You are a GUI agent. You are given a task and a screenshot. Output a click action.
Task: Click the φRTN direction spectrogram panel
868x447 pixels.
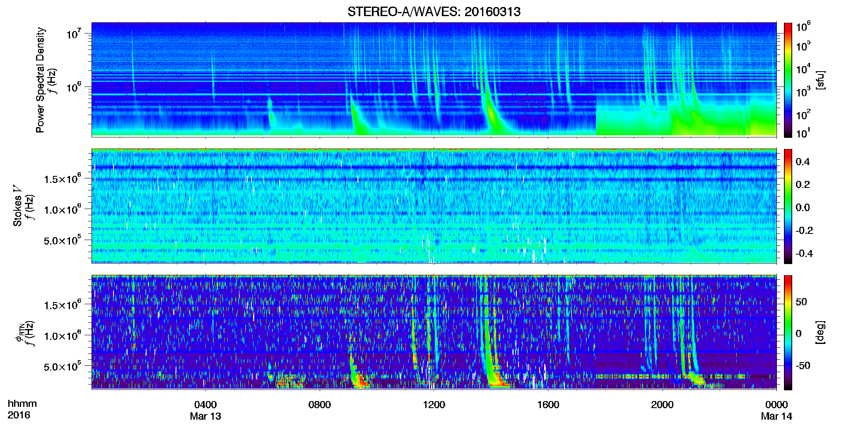pyautogui.click(x=434, y=332)
